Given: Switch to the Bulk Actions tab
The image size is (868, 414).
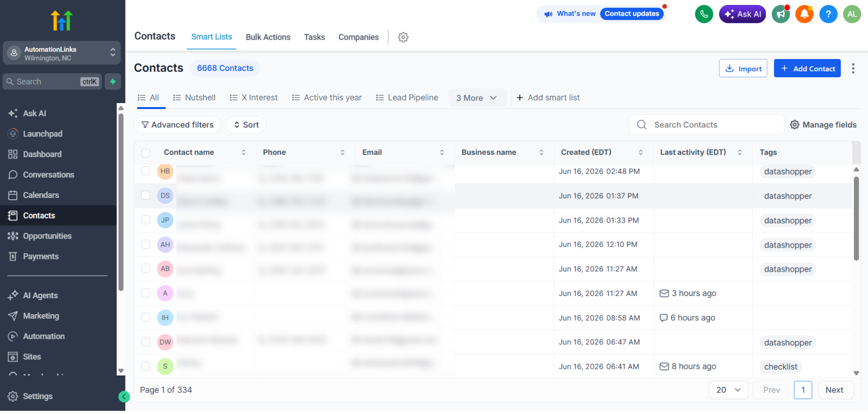Looking at the screenshot, I should click(268, 37).
